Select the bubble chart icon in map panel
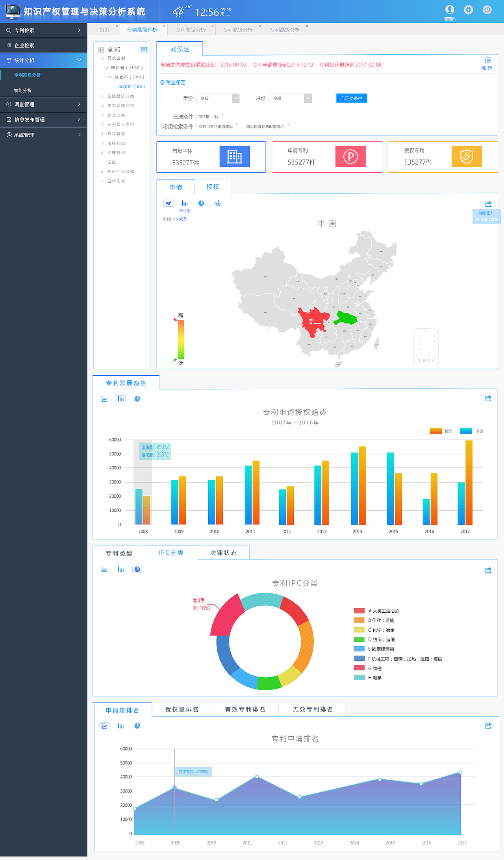Screen dimensions: 504x860 pyautogui.click(x=217, y=203)
